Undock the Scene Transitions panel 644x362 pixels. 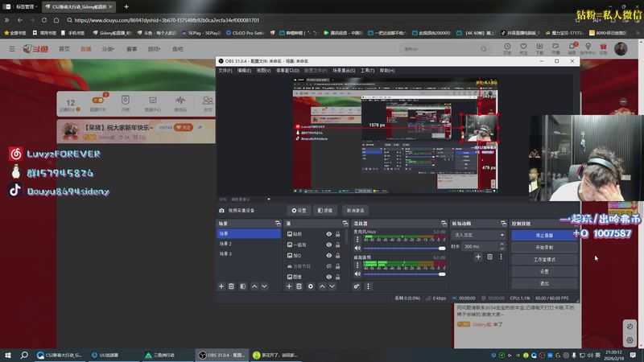click(504, 224)
